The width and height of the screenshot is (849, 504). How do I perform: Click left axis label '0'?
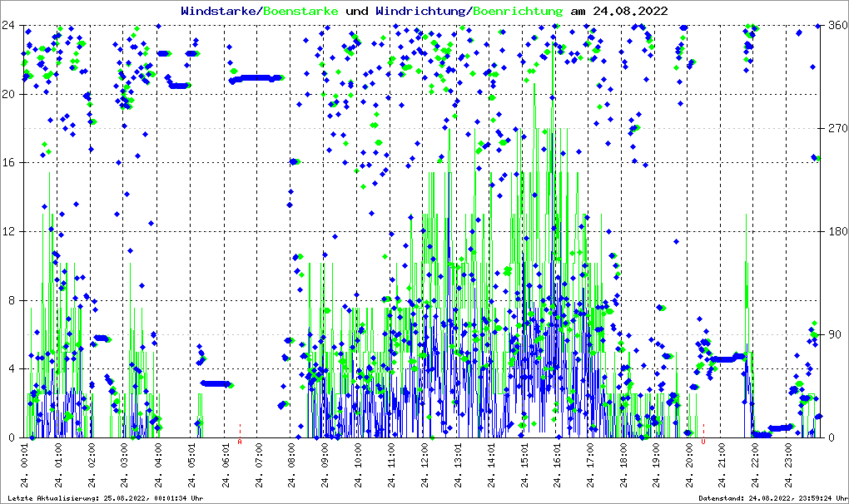(x=11, y=437)
